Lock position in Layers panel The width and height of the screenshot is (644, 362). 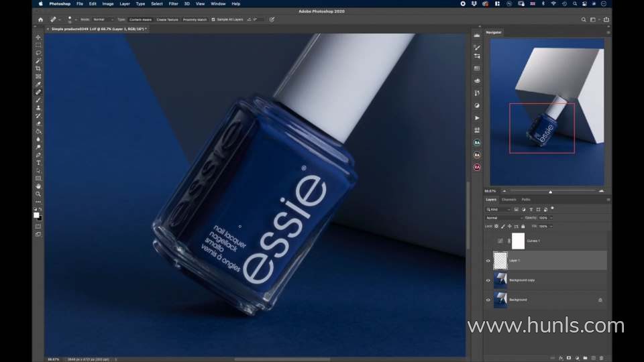[509, 226]
